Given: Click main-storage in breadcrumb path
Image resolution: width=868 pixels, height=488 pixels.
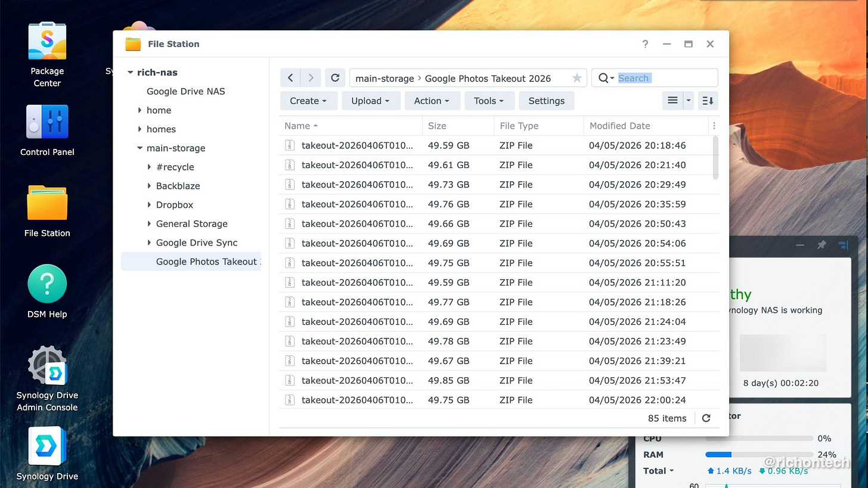Looking at the screenshot, I should pyautogui.click(x=385, y=79).
